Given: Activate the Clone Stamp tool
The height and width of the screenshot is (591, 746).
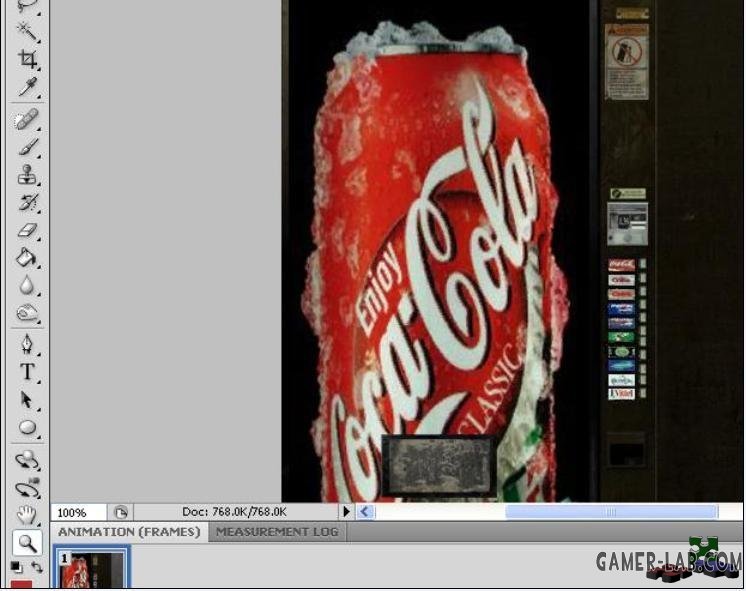Looking at the screenshot, I should coord(27,175).
